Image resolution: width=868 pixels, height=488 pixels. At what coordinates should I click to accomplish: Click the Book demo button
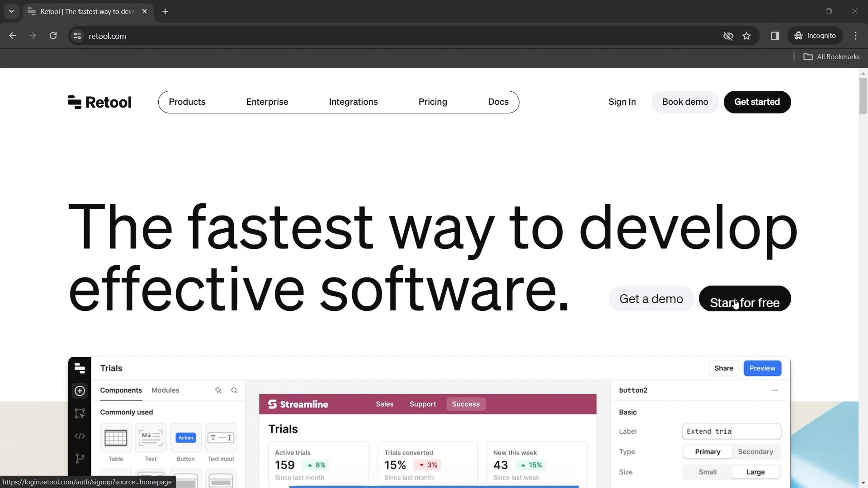point(685,102)
